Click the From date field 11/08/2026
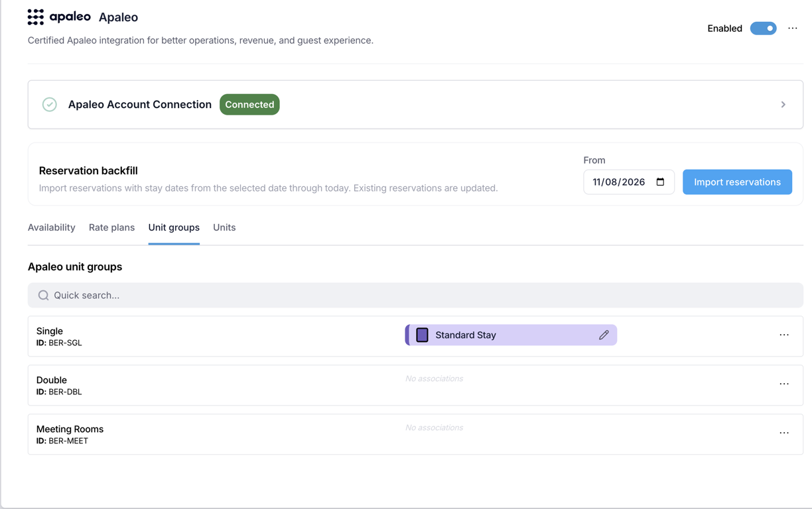 629,182
